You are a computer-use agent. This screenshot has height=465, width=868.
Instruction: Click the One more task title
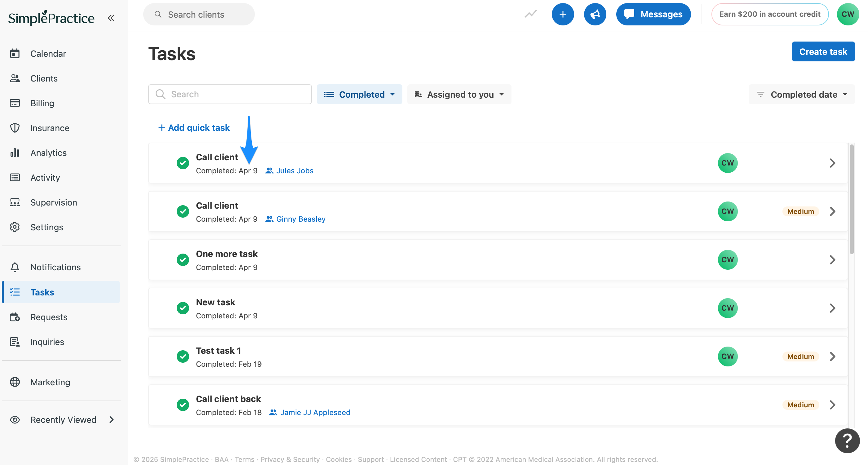click(227, 254)
